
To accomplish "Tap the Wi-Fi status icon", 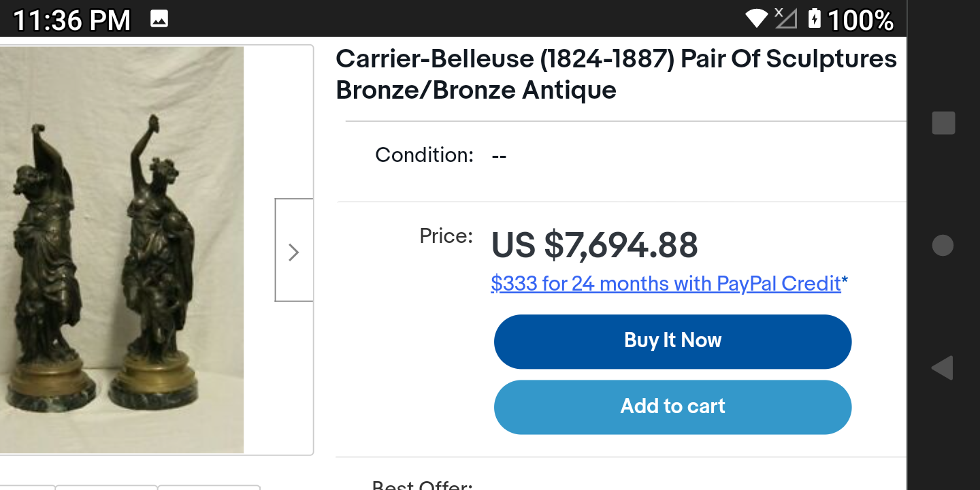I will point(756,18).
